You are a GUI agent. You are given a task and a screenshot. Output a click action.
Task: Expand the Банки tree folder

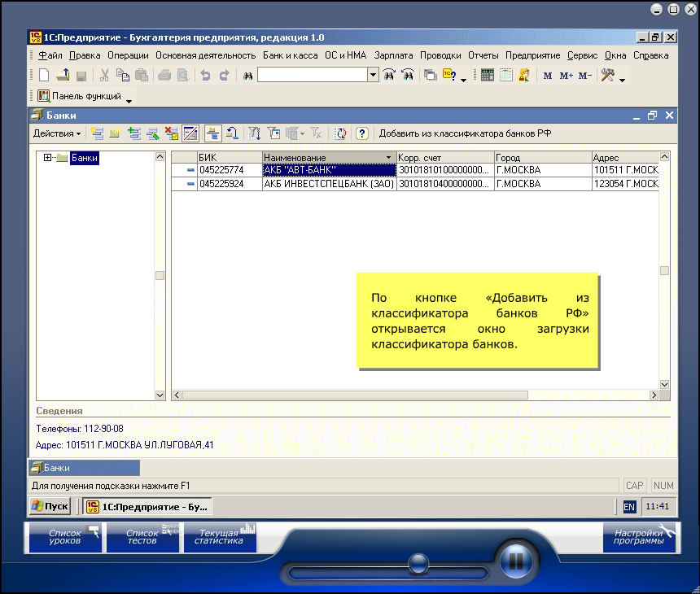pyautogui.click(x=48, y=158)
